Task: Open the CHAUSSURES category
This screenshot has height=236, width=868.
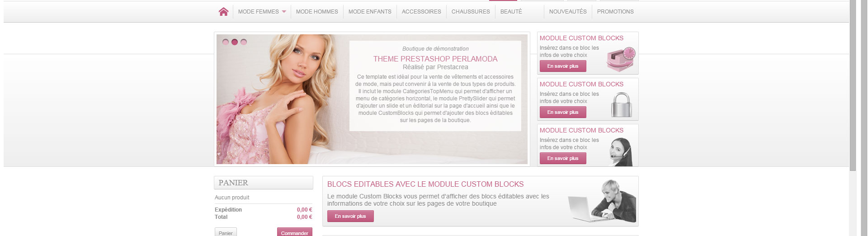Action: [x=471, y=12]
